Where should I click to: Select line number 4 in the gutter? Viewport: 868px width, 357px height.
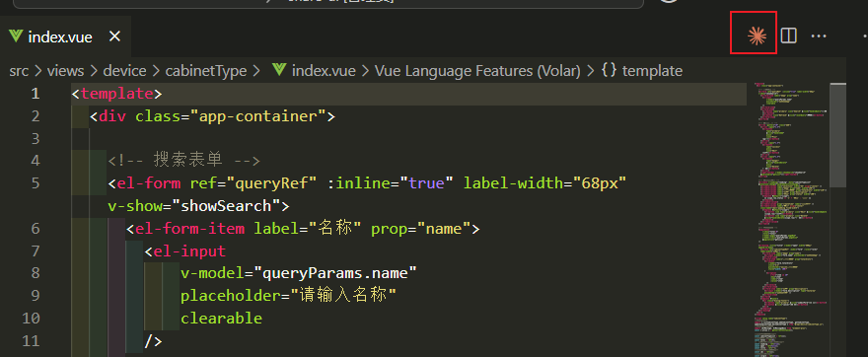[36, 161]
